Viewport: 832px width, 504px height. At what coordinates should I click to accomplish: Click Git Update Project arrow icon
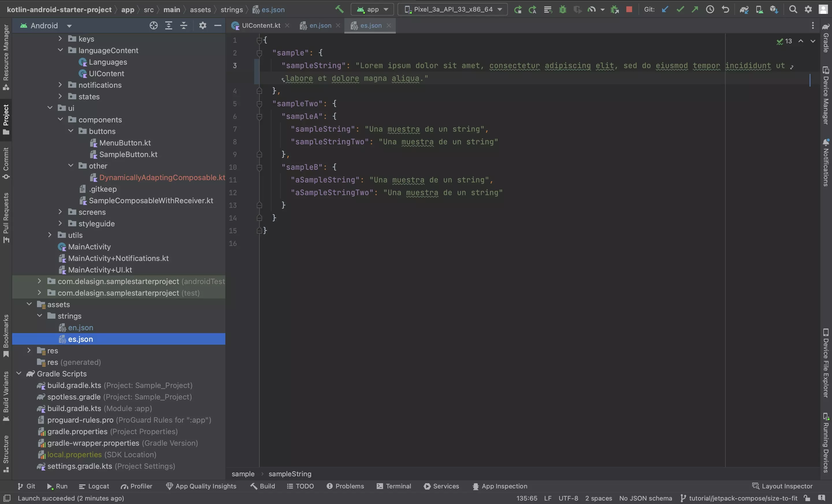(x=665, y=10)
